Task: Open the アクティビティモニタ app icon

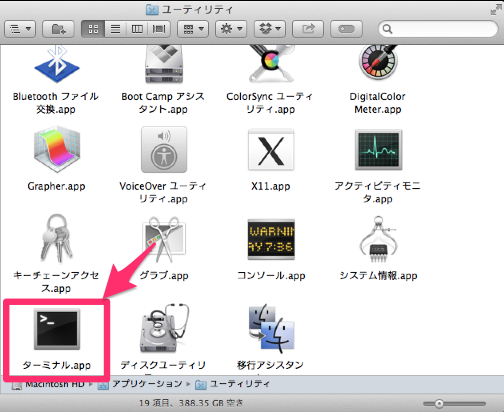Action: coord(378,150)
